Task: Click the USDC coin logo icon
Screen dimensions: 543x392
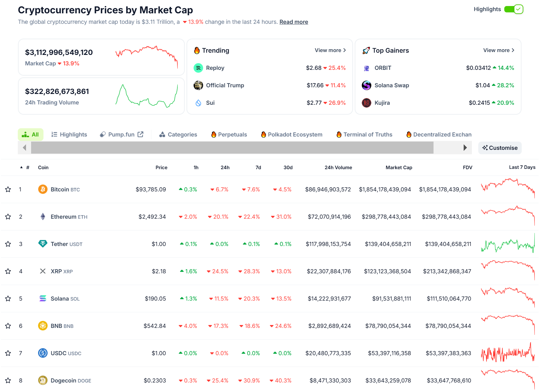Action: click(43, 353)
